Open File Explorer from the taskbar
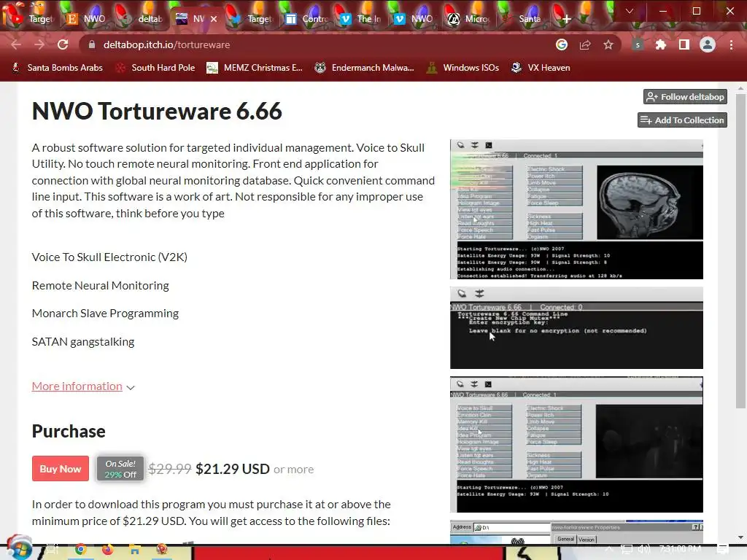747x560 pixels. pos(135,550)
